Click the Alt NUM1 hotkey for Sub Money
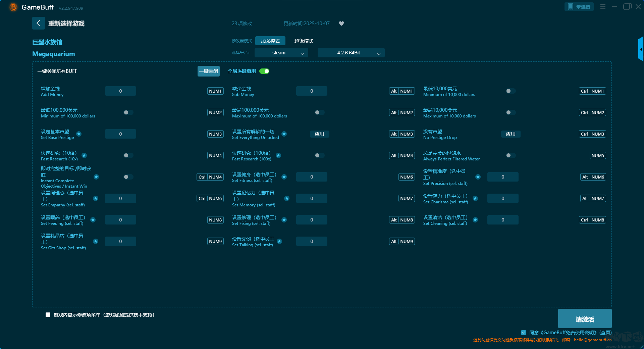Viewport: 644px width, 349px height. point(402,91)
